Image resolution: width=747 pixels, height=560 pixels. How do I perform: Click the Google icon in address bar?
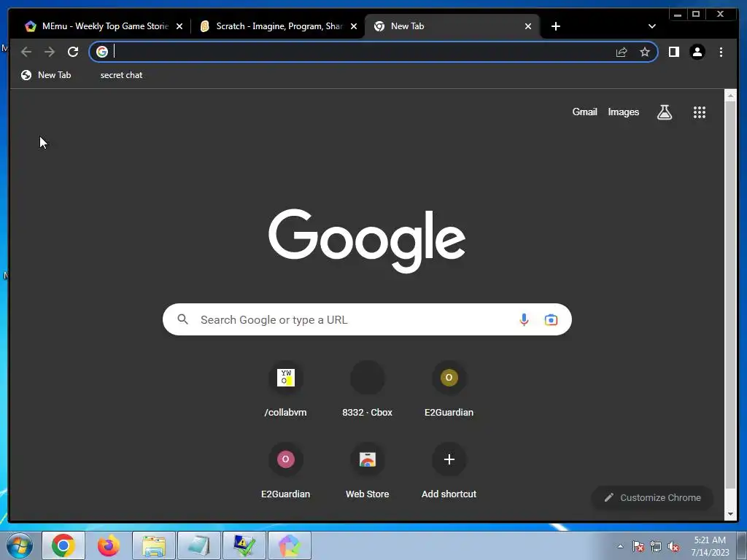[x=102, y=52]
